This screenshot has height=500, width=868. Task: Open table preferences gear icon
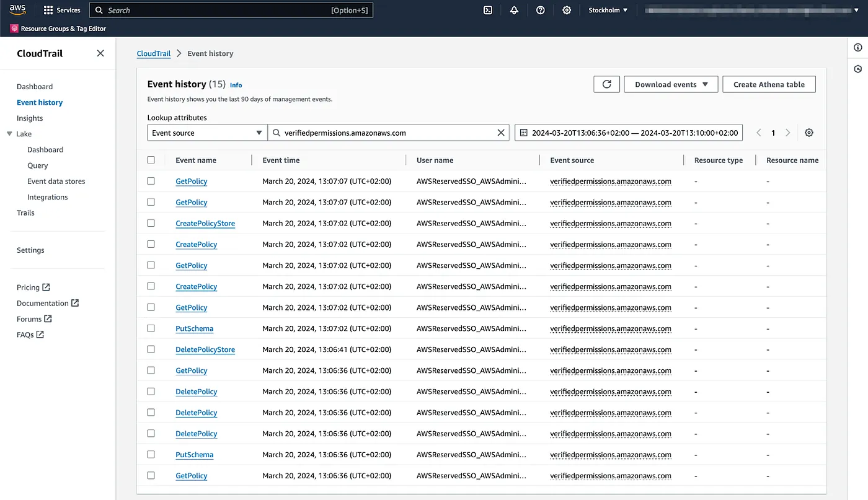[x=809, y=133]
